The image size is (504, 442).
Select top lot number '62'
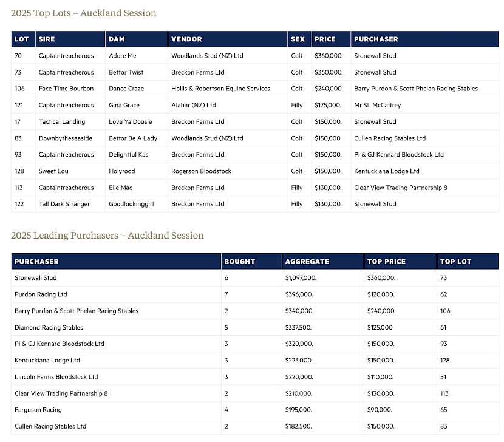443,294
